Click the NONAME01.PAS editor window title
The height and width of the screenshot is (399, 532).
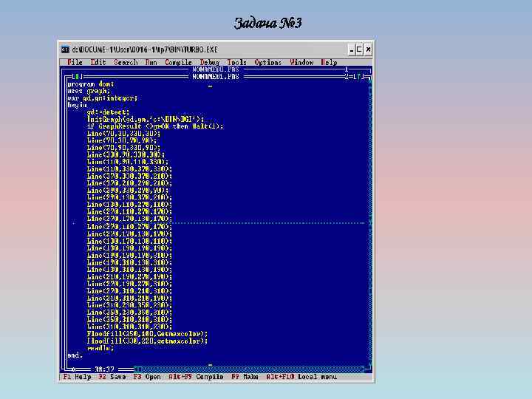216,77
